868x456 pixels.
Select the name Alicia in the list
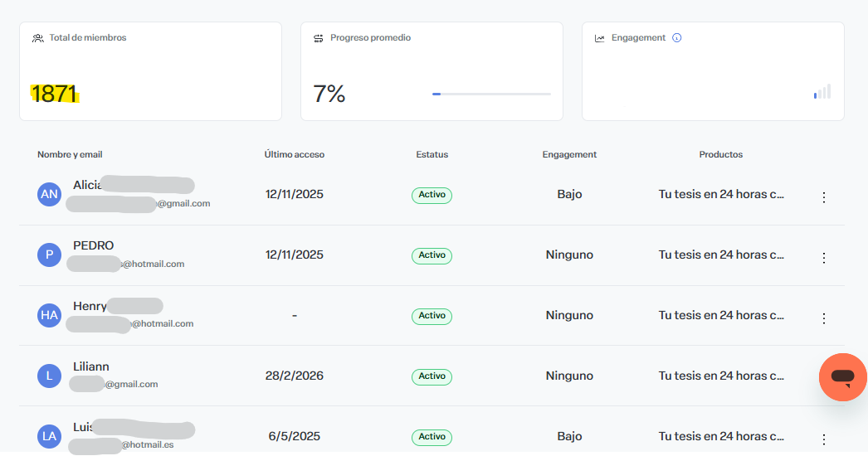[x=87, y=185]
